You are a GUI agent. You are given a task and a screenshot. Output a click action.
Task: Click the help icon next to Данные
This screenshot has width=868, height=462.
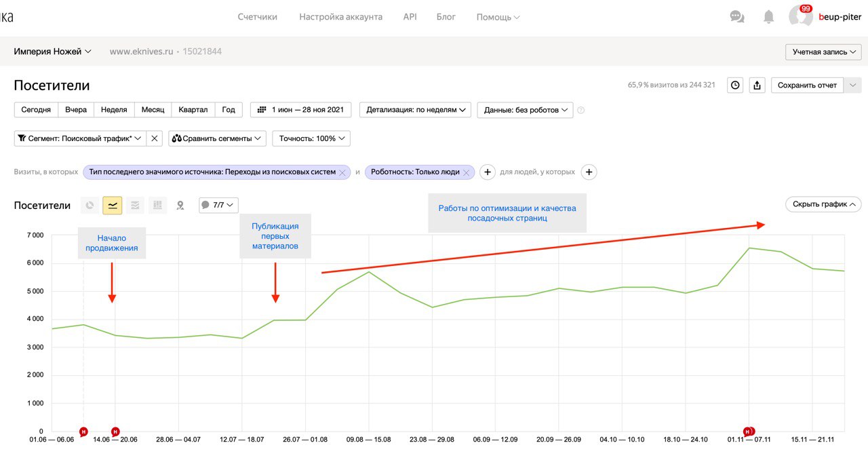click(x=580, y=110)
